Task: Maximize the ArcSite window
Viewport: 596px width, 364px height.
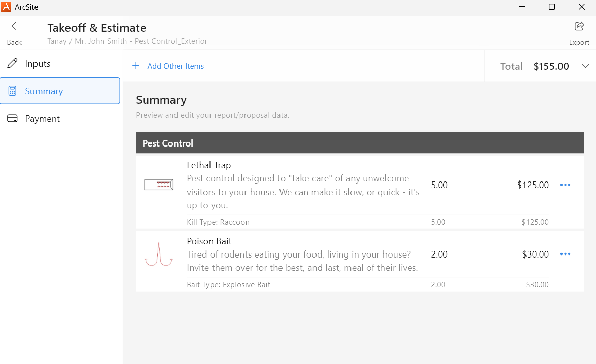Action: click(552, 7)
